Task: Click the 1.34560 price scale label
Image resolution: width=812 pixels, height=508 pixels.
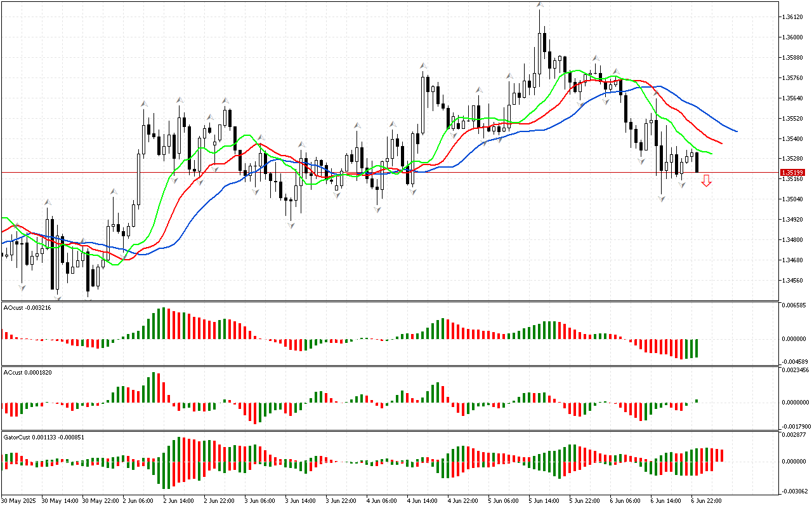Action: click(794, 280)
